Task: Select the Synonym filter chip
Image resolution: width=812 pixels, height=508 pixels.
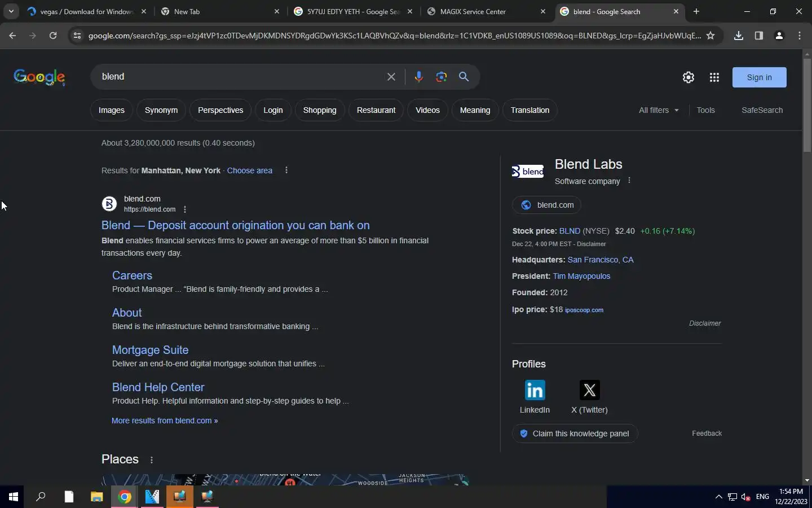Action: click(x=161, y=110)
